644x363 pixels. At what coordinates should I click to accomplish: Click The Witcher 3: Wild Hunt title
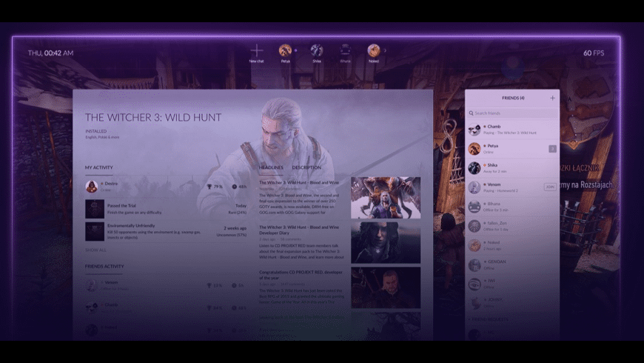coord(153,118)
